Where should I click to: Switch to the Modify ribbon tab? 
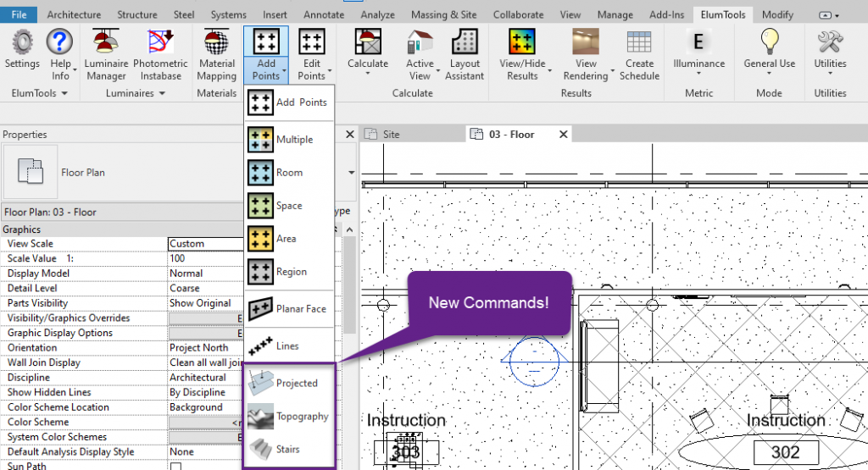tap(777, 15)
